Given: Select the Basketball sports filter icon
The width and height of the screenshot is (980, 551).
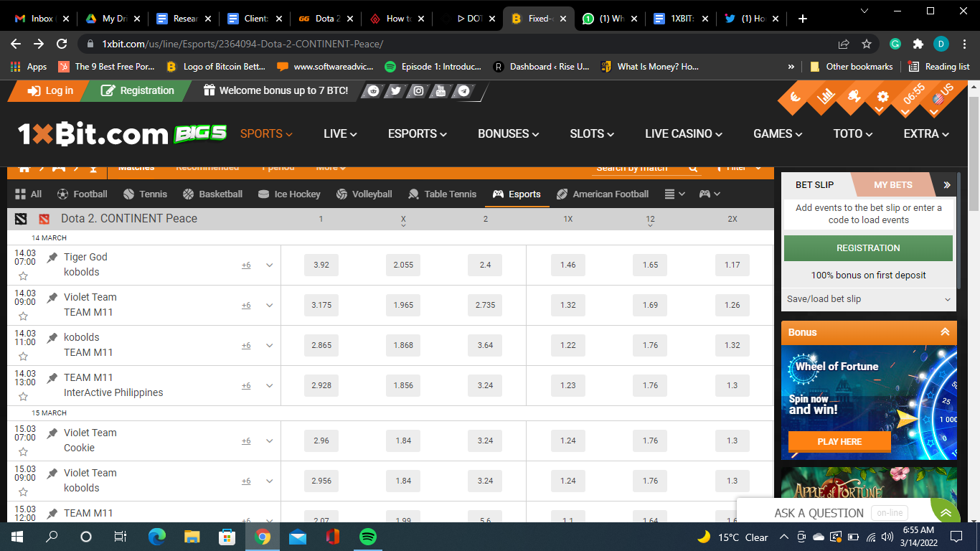Looking at the screenshot, I should coord(187,194).
